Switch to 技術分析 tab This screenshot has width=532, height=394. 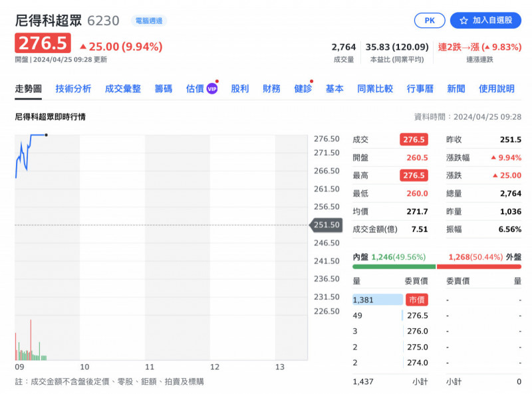(73, 89)
